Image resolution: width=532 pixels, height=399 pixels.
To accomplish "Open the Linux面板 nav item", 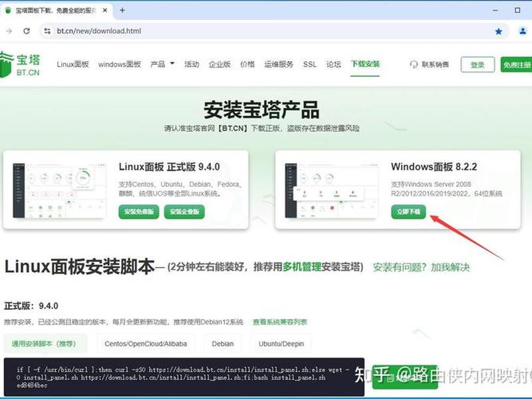I will pos(72,64).
